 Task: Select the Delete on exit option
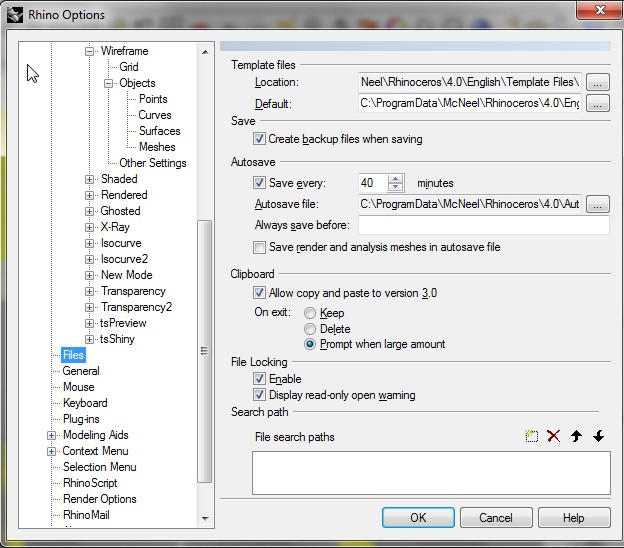coord(310,329)
